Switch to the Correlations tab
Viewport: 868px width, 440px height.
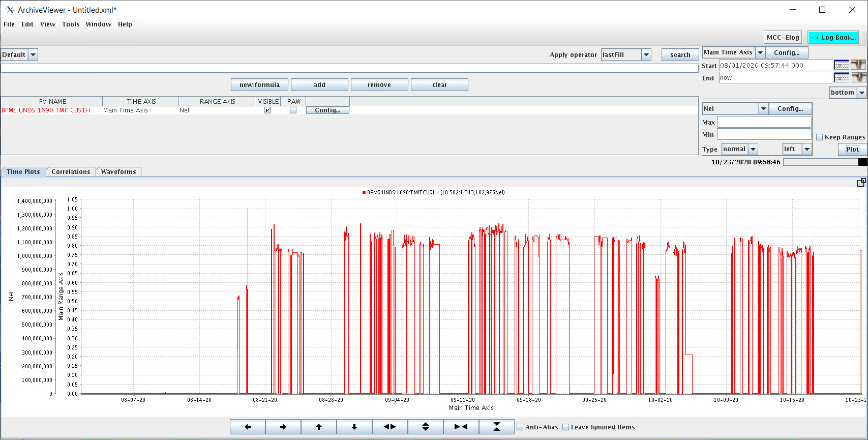(x=71, y=172)
